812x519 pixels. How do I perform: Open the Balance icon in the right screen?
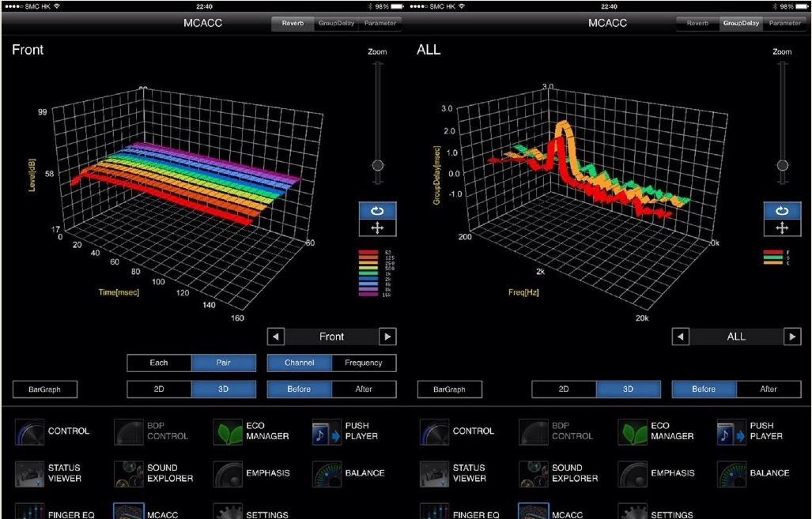pos(731,473)
